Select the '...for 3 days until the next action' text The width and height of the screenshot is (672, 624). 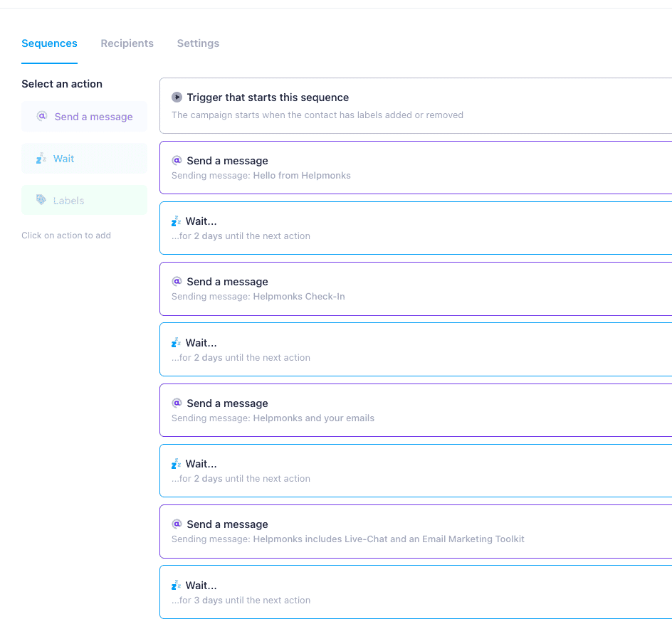[241, 600]
